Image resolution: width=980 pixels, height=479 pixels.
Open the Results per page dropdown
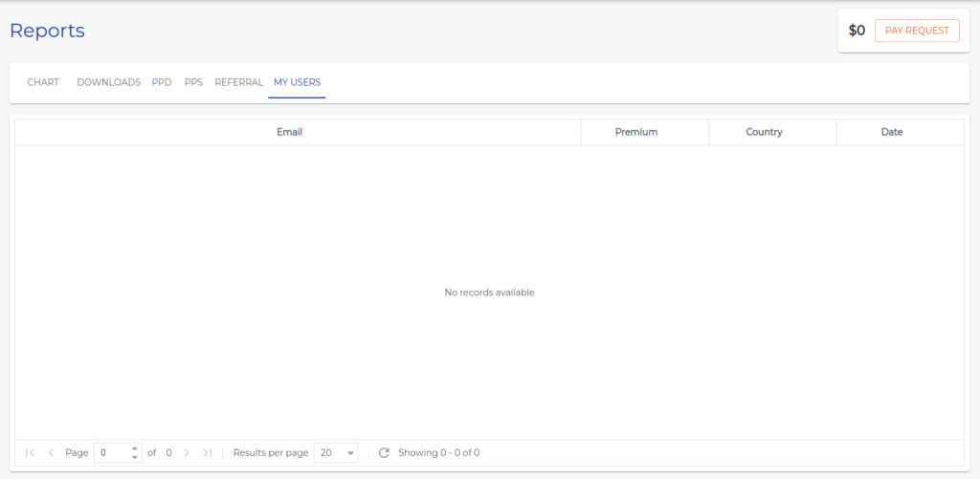point(336,452)
